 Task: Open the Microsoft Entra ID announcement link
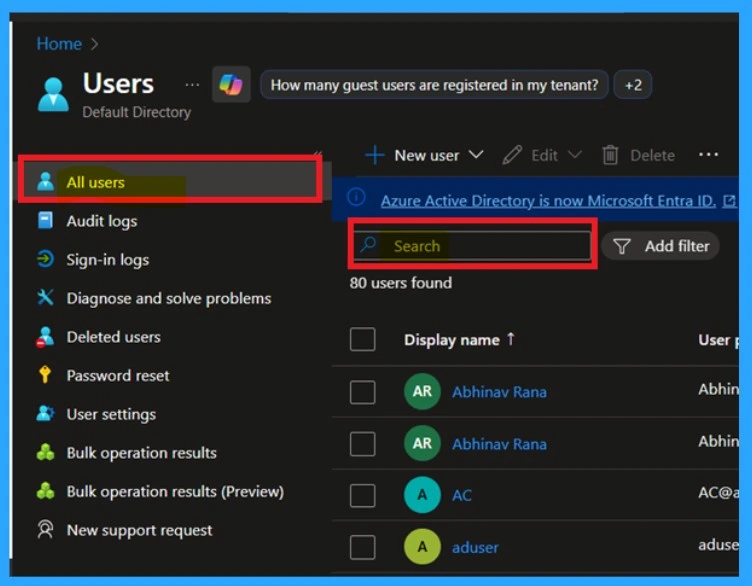(x=548, y=200)
